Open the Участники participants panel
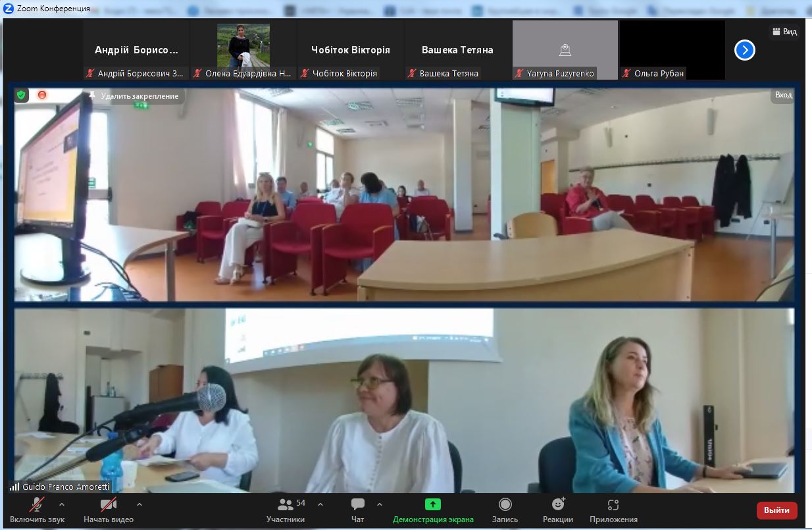 [x=285, y=510]
